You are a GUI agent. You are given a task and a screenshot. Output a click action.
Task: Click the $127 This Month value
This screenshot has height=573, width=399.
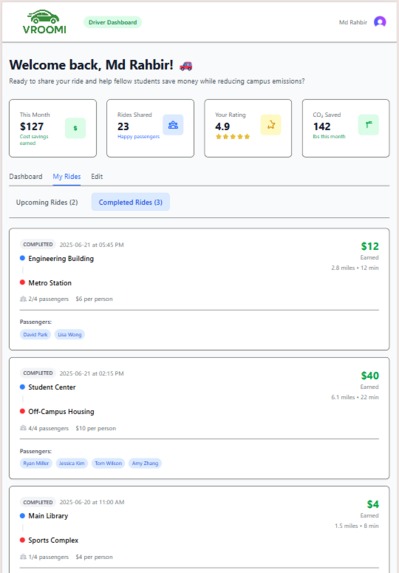click(x=32, y=126)
